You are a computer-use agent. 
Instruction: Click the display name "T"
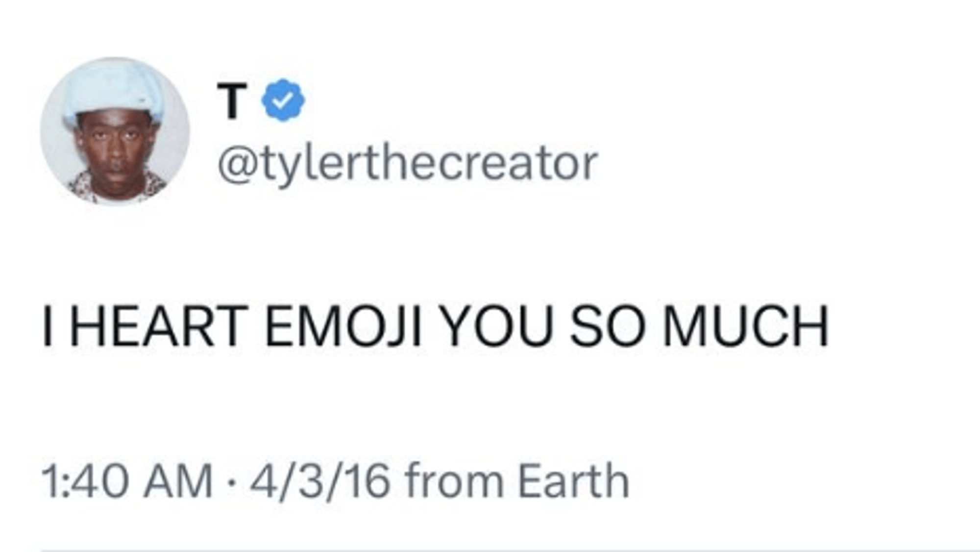tap(232, 101)
